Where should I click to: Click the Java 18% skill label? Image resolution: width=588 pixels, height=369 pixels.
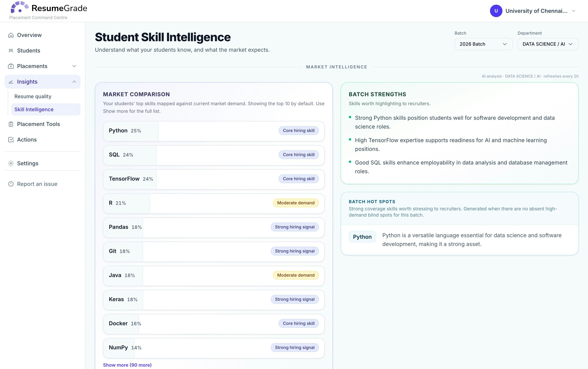click(122, 275)
